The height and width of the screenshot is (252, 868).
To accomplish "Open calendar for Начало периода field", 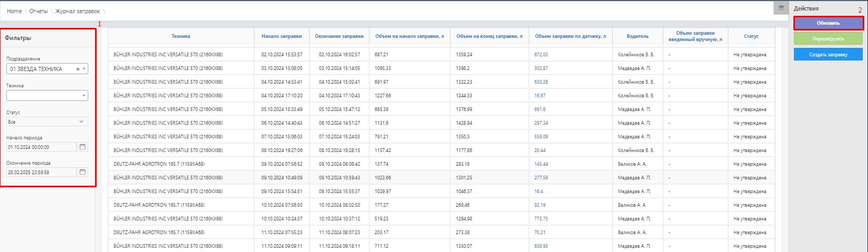I will pyautogui.click(x=82, y=147).
